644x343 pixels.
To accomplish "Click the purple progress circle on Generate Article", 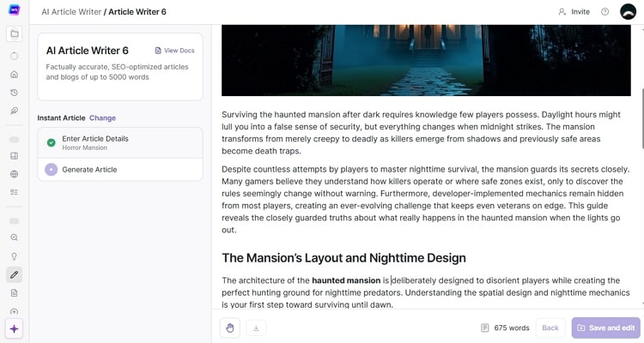I will (x=51, y=170).
